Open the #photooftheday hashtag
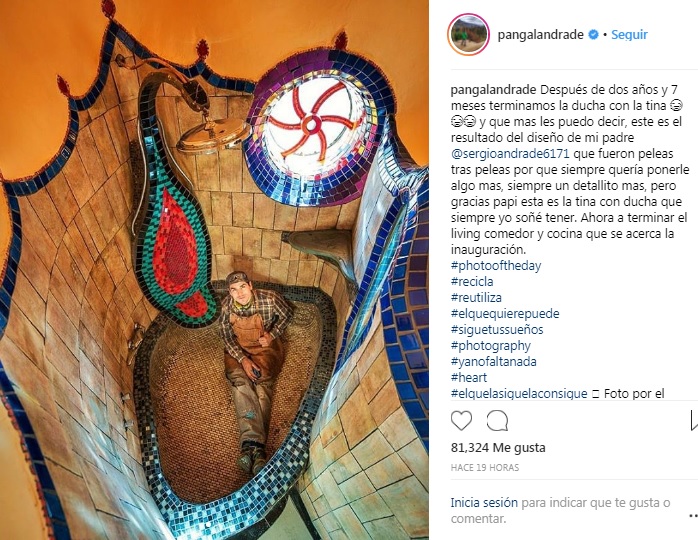The width and height of the screenshot is (698, 540). [x=496, y=266]
